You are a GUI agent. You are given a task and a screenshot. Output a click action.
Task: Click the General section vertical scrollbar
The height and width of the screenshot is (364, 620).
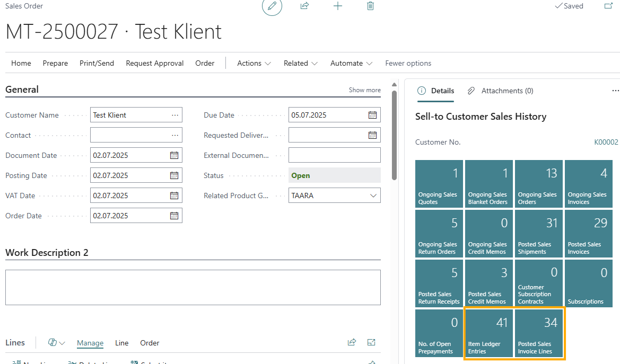pos(394,136)
